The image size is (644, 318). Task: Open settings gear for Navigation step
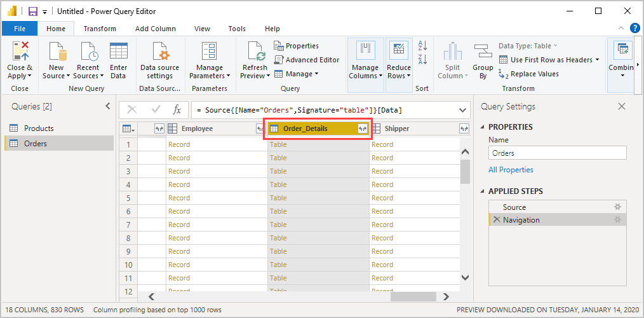click(617, 219)
